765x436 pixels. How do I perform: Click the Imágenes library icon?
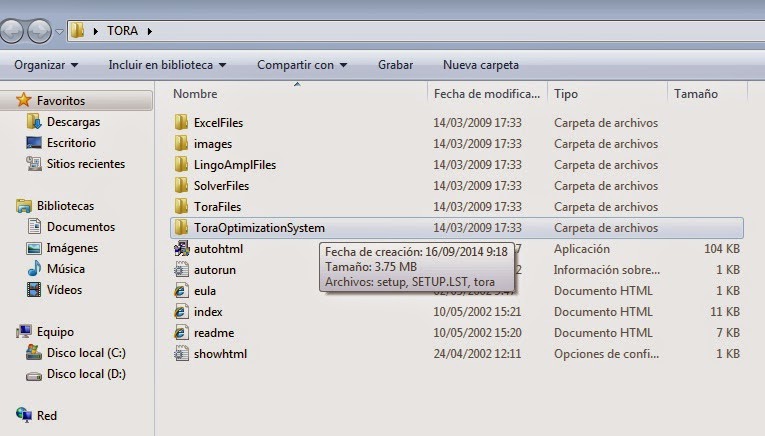34,248
